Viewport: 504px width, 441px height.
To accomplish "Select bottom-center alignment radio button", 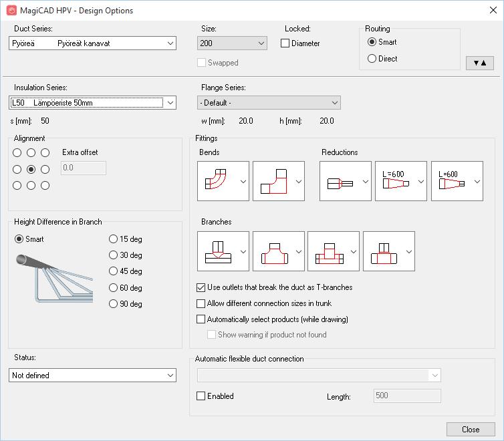I will (31, 185).
